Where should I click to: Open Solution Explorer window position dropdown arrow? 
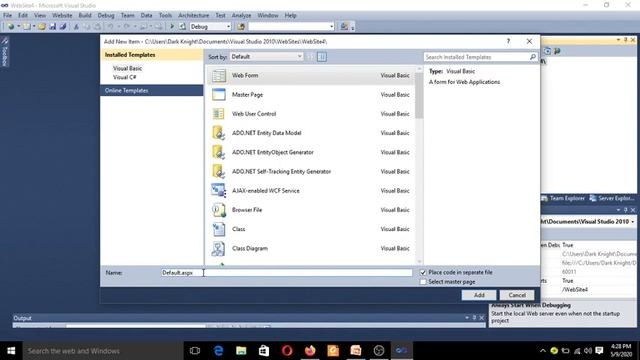coord(618,40)
